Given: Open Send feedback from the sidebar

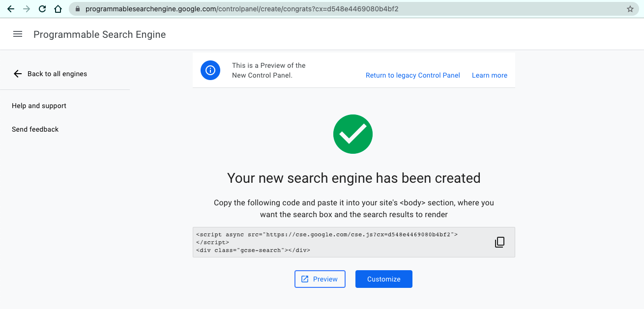Looking at the screenshot, I should [x=35, y=129].
